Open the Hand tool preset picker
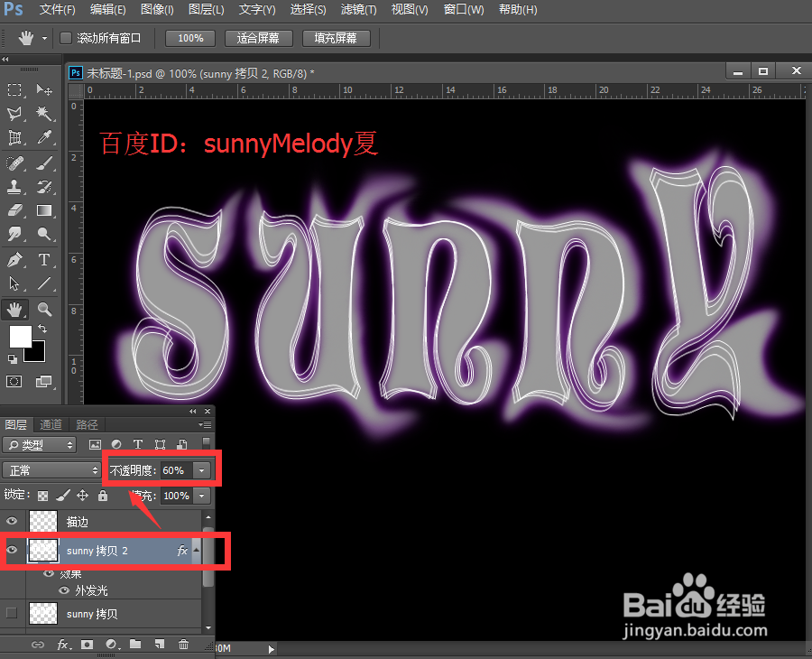Screen dimensions: 812x659 (x=44, y=38)
